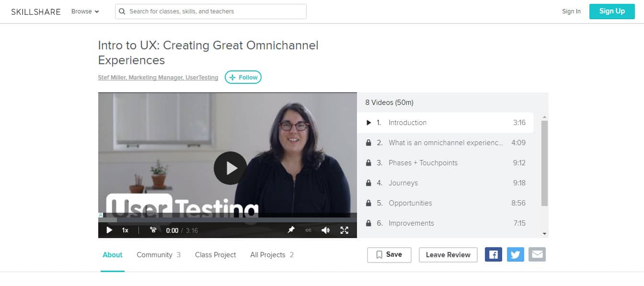Open the Browse dropdown menu
The width and height of the screenshot is (644, 286).
[x=85, y=11]
